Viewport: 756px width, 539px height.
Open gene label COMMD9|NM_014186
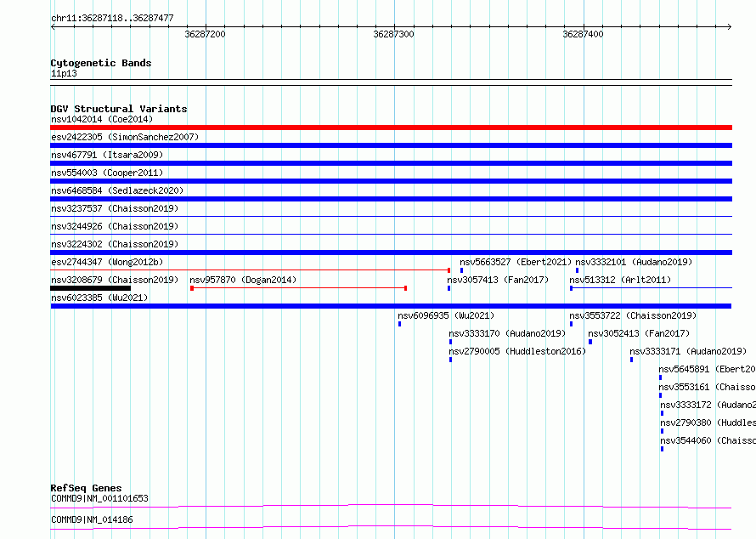[x=92, y=519]
